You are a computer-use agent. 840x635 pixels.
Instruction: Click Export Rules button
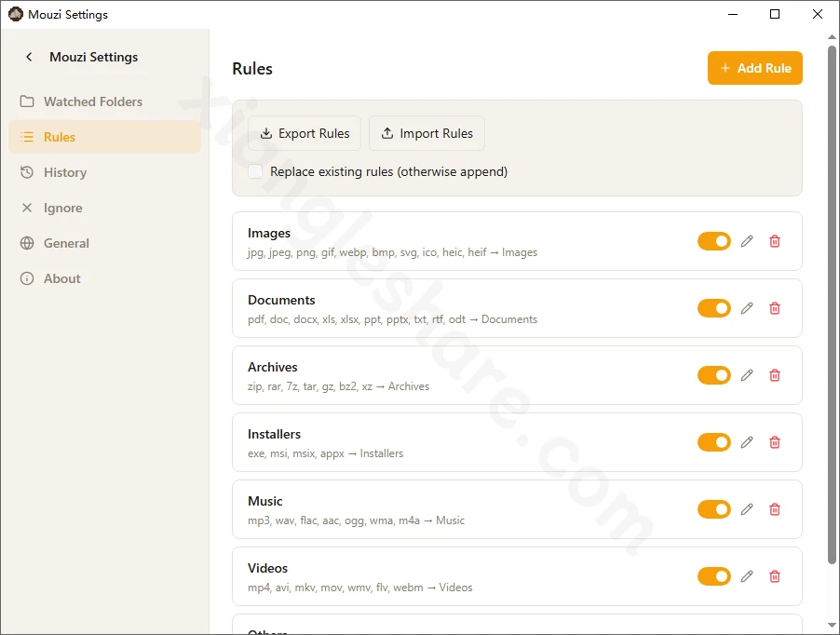(x=305, y=133)
